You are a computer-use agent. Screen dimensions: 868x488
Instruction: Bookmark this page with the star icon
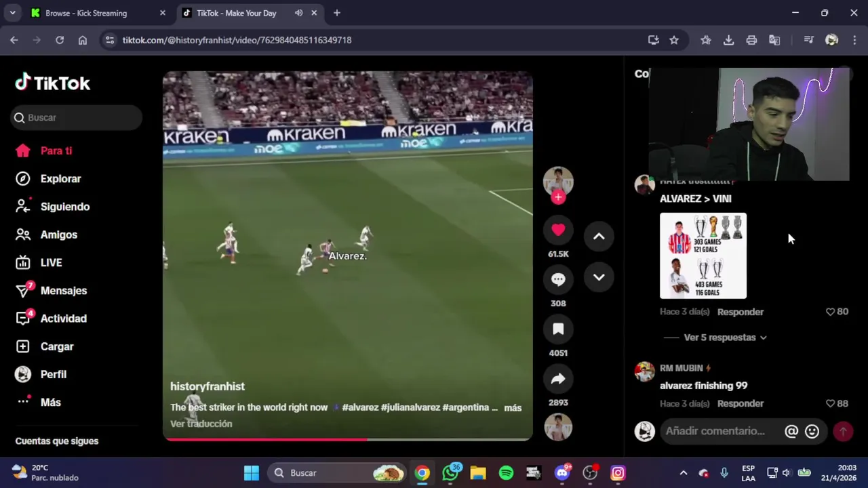pyautogui.click(x=674, y=40)
